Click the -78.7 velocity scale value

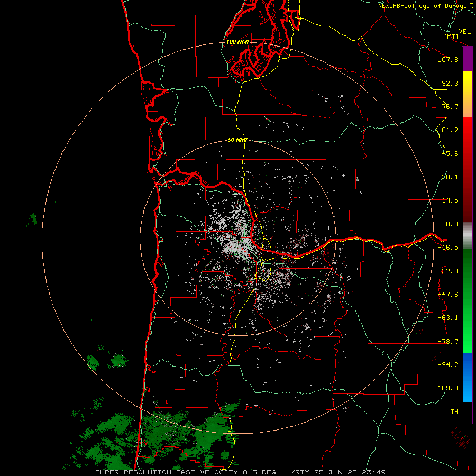[448, 342]
